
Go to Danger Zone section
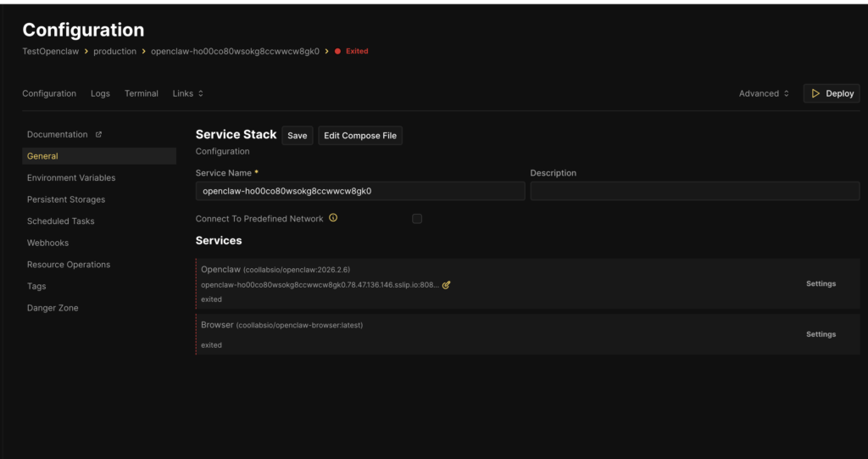pyautogui.click(x=53, y=308)
